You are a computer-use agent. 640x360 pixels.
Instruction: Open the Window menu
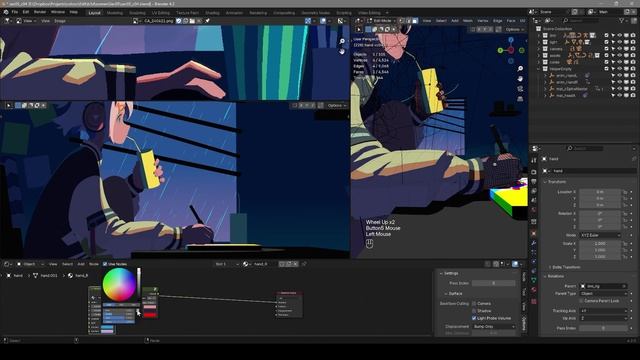[58, 12]
